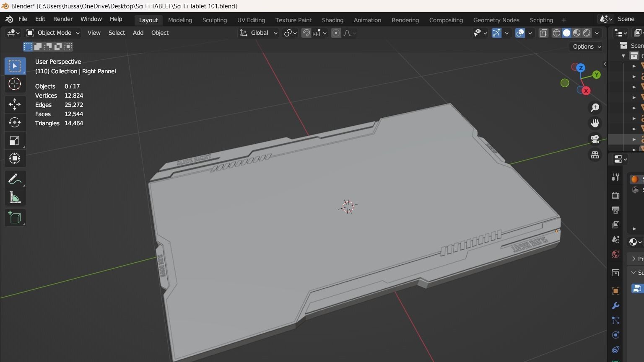Expand the sidebar with small arrow
Screen dimensions: 644x362
tap(605, 64)
